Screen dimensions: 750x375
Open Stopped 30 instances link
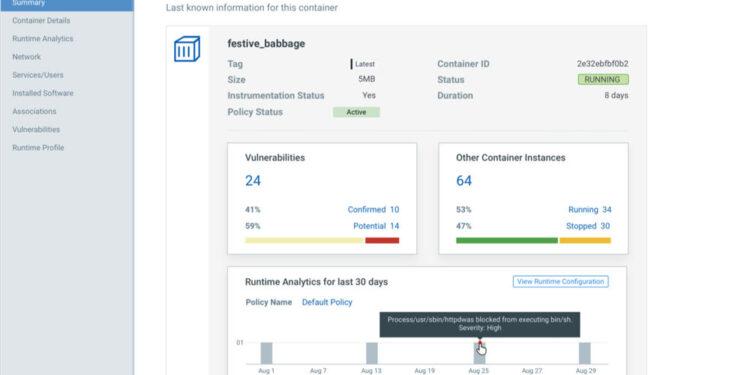pyautogui.click(x=588, y=226)
